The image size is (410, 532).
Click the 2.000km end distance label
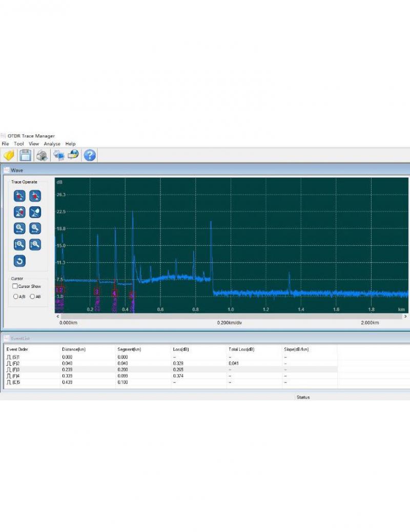pos(370,323)
